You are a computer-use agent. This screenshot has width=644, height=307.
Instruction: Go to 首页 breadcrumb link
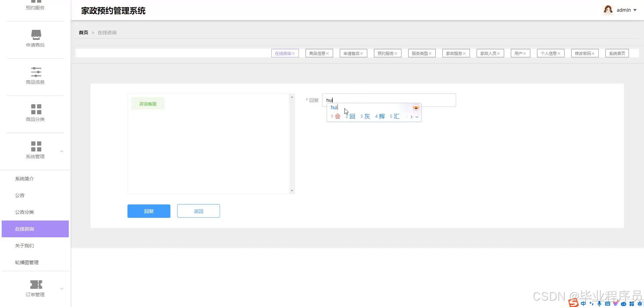(84, 33)
